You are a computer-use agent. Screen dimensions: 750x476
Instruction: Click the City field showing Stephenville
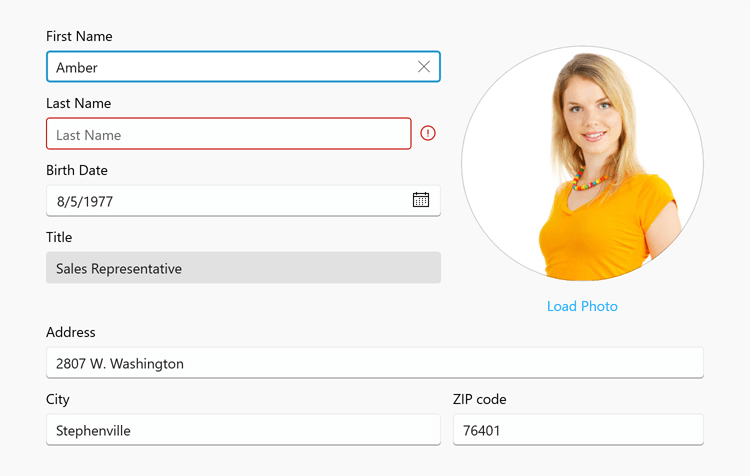click(243, 430)
